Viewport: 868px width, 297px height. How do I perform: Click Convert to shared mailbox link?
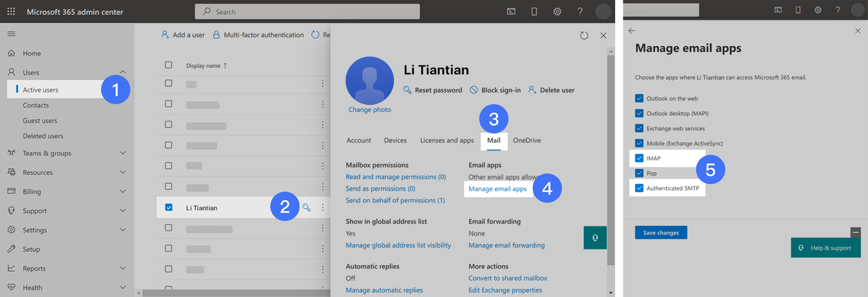508,278
